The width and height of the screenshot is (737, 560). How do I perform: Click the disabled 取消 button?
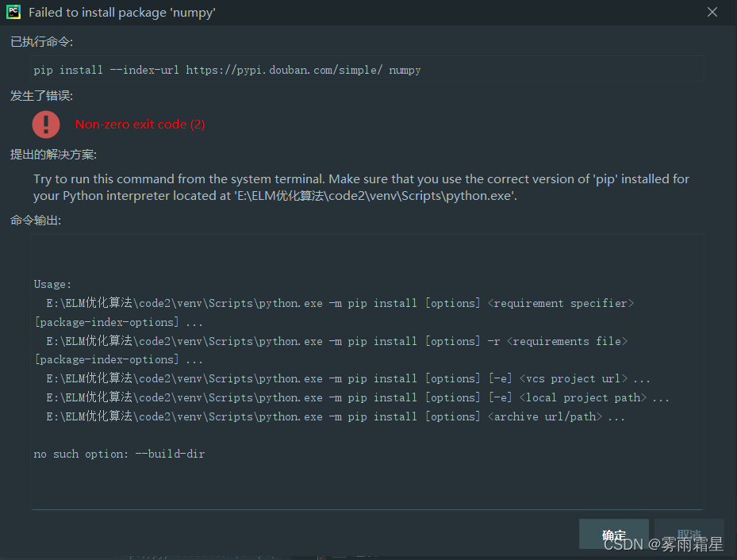pyautogui.click(x=689, y=534)
